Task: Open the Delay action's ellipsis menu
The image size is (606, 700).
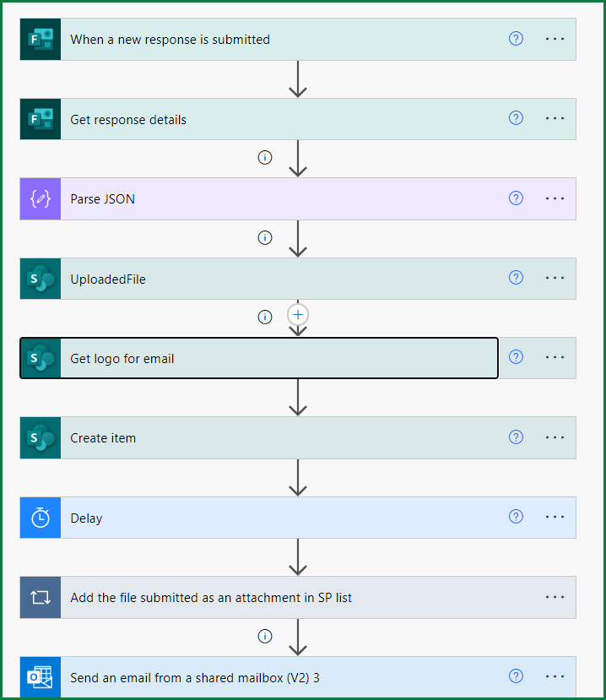Action: pos(555,517)
